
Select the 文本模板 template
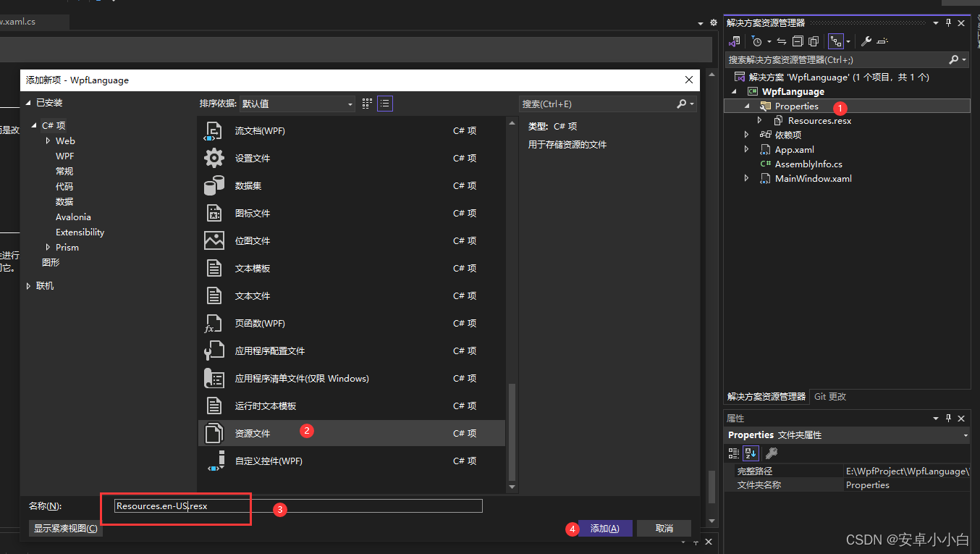point(351,268)
